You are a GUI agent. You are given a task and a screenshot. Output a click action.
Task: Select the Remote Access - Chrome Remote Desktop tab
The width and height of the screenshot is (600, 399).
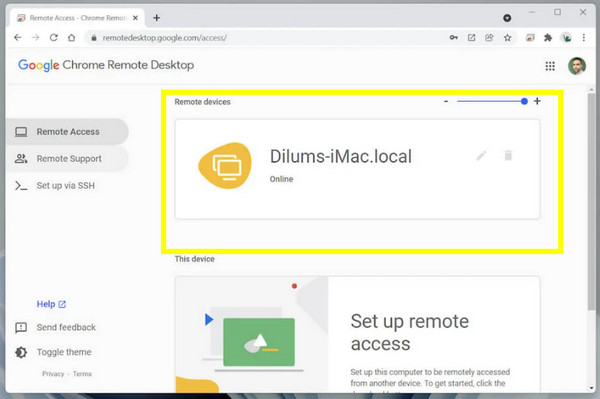coord(77,18)
